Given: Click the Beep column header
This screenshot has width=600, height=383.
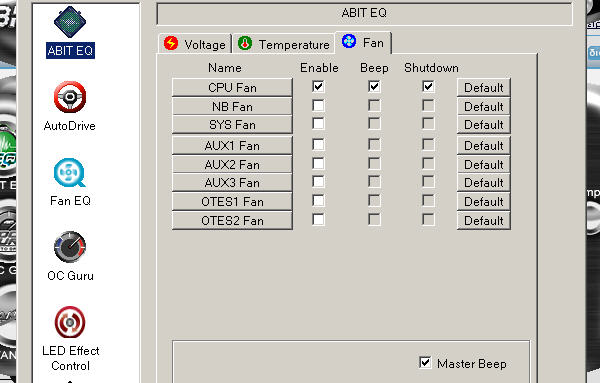Looking at the screenshot, I should (374, 68).
